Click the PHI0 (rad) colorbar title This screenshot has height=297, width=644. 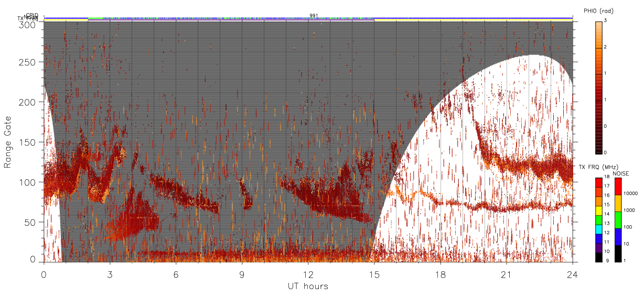click(598, 11)
